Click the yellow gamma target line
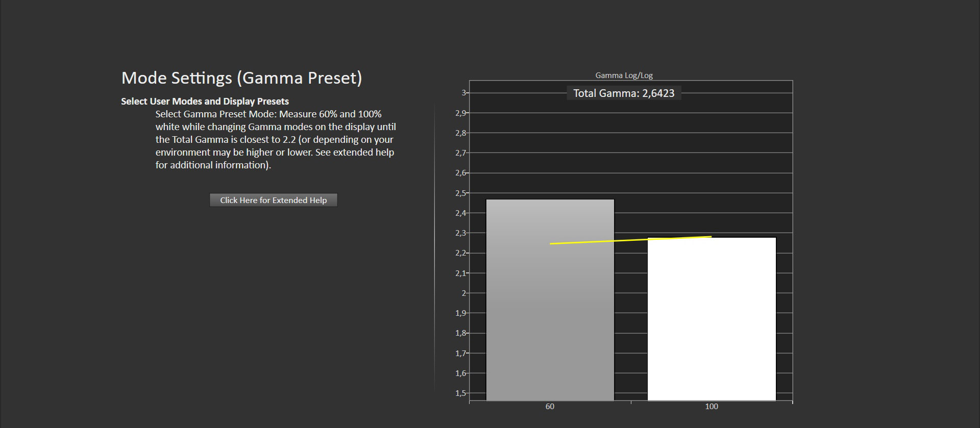 tap(630, 240)
